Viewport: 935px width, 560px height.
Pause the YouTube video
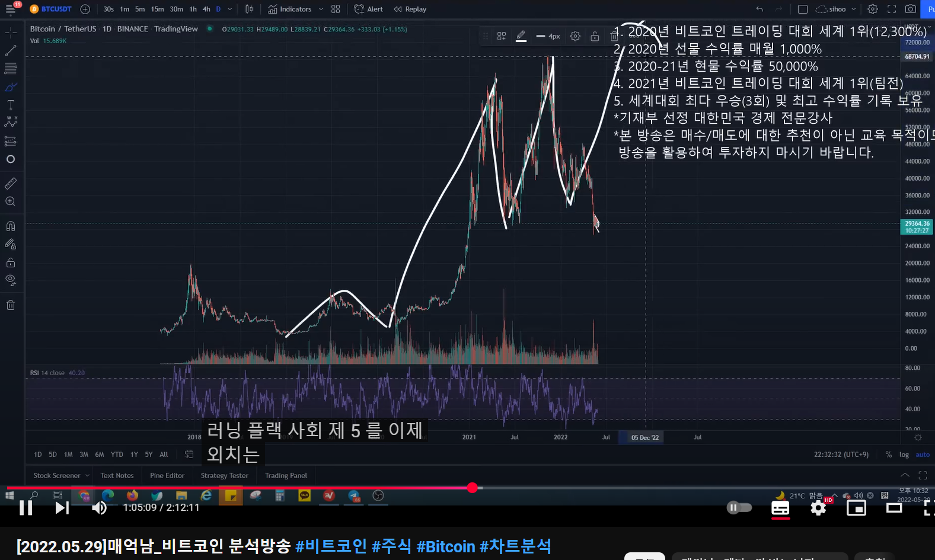pos(25,508)
